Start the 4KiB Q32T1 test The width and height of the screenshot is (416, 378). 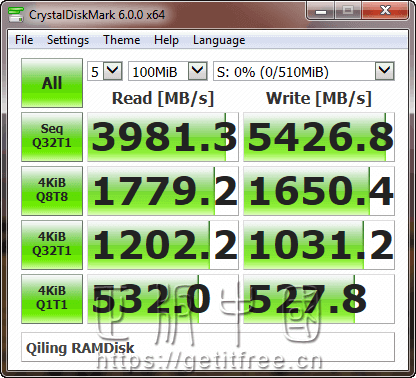[52, 245]
